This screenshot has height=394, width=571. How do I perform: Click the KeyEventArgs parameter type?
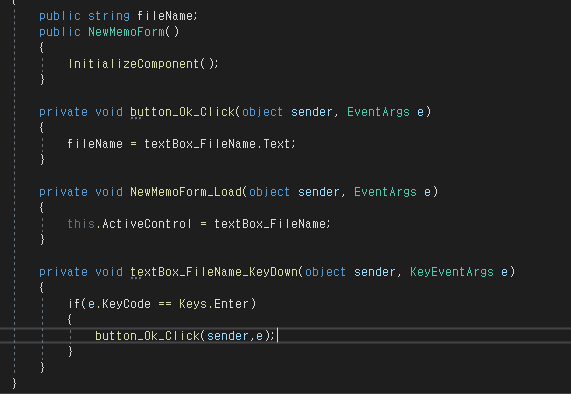coord(452,272)
